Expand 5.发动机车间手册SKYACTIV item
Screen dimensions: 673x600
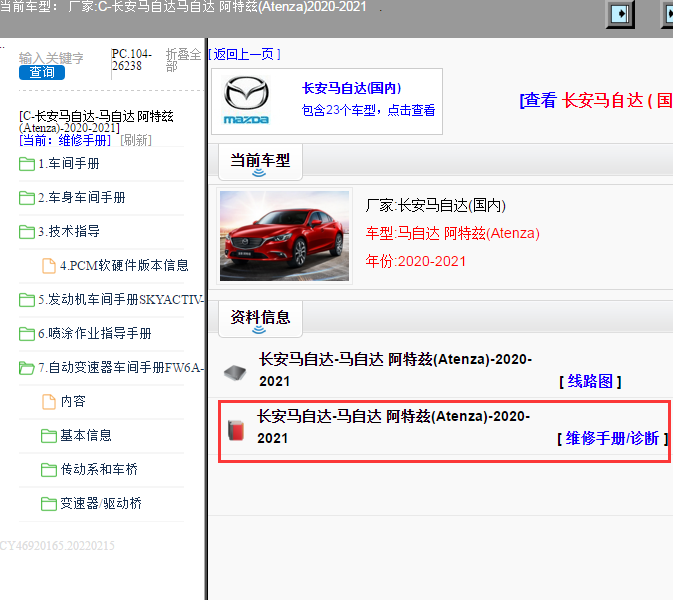pyautogui.click(x=121, y=299)
